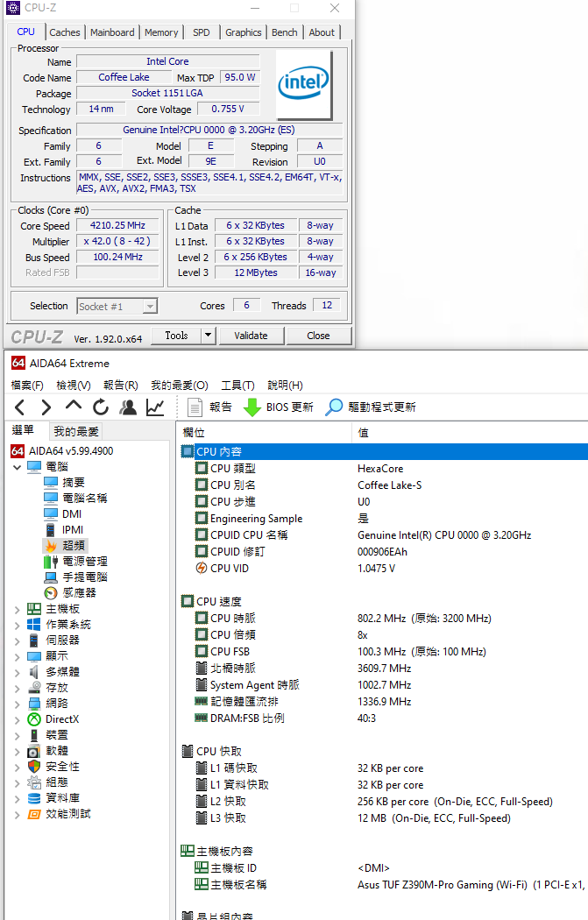
Task: Open the 報告(R) menu
Action: pyautogui.click(x=121, y=385)
